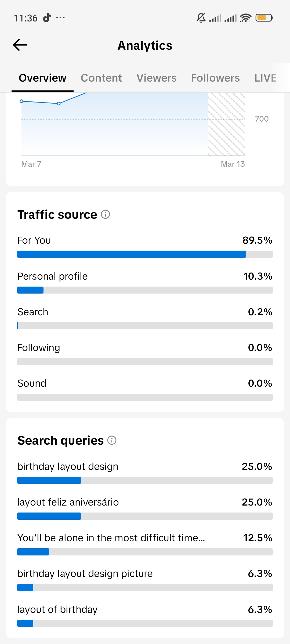This screenshot has width=290, height=644.
Task: Tap the "layout feliz aniversário" query
Action: pyautogui.click(x=68, y=502)
